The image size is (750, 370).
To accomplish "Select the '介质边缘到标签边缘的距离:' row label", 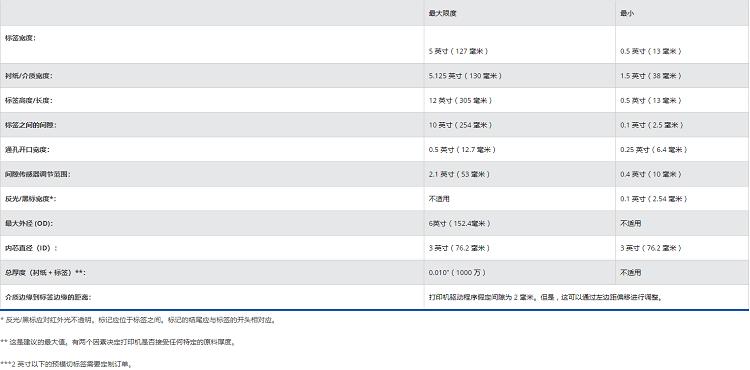I will pyautogui.click(x=48, y=297).
